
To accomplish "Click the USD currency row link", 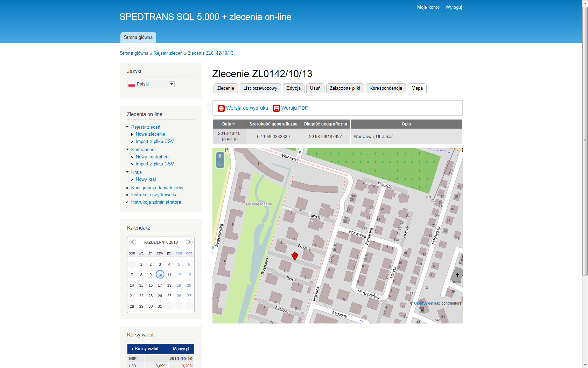I will (x=132, y=366).
